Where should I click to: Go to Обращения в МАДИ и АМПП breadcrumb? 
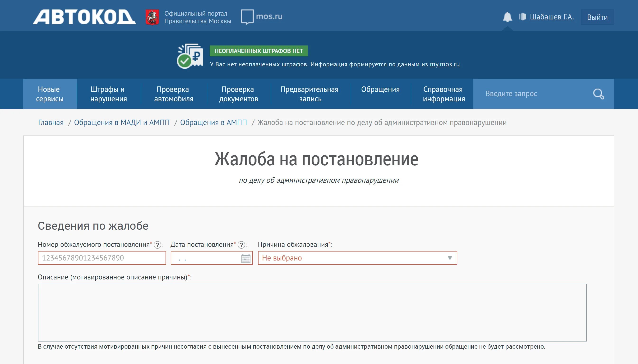[122, 122]
